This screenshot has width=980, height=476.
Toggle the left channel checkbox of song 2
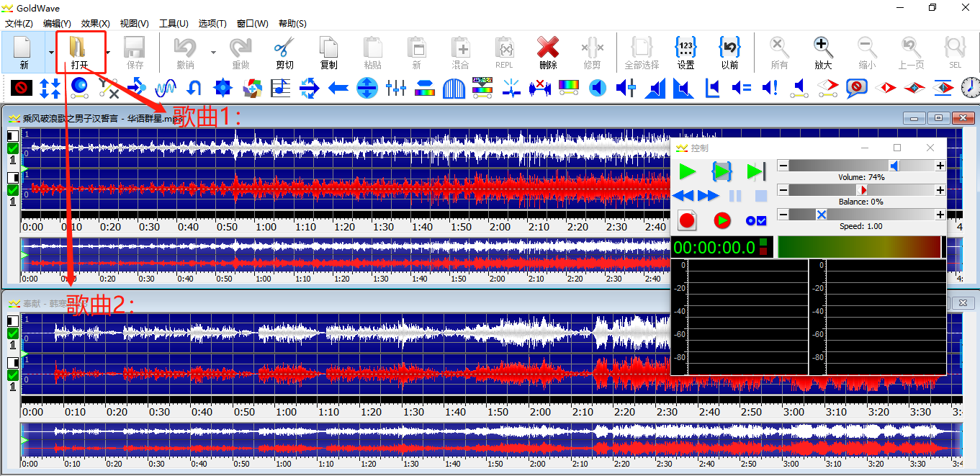click(x=13, y=333)
